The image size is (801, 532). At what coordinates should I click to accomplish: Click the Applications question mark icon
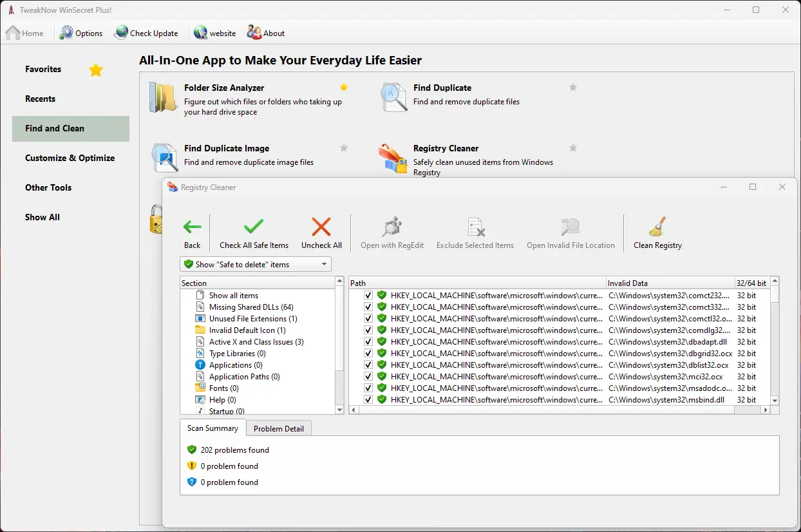(x=200, y=365)
